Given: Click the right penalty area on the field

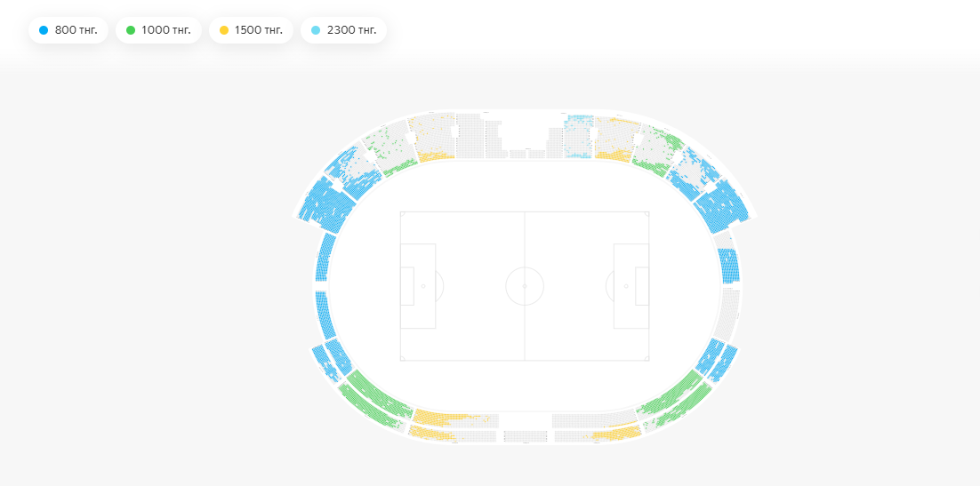Looking at the screenshot, I should (x=631, y=286).
